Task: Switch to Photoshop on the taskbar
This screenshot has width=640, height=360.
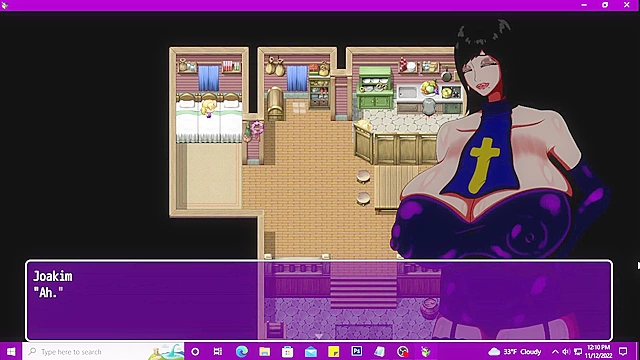Action: [x=356, y=351]
